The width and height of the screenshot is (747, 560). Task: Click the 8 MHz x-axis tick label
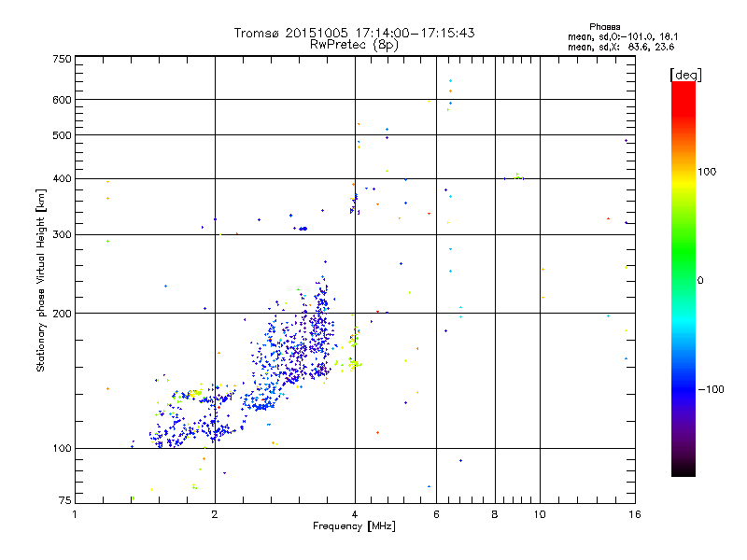[495, 514]
